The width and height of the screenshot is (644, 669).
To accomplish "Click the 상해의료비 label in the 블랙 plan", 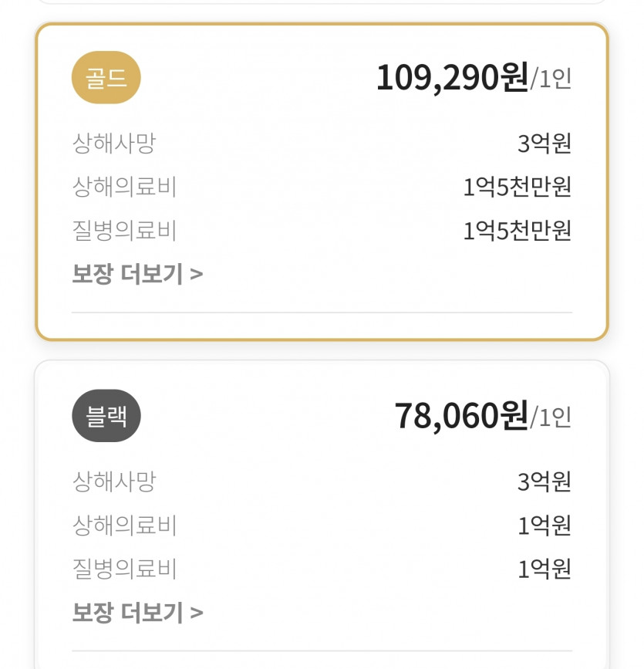I will pyautogui.click(x=124, y=525).
